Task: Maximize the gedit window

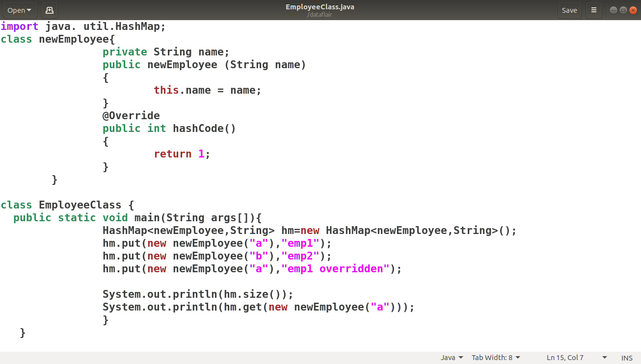Action: 623,10
